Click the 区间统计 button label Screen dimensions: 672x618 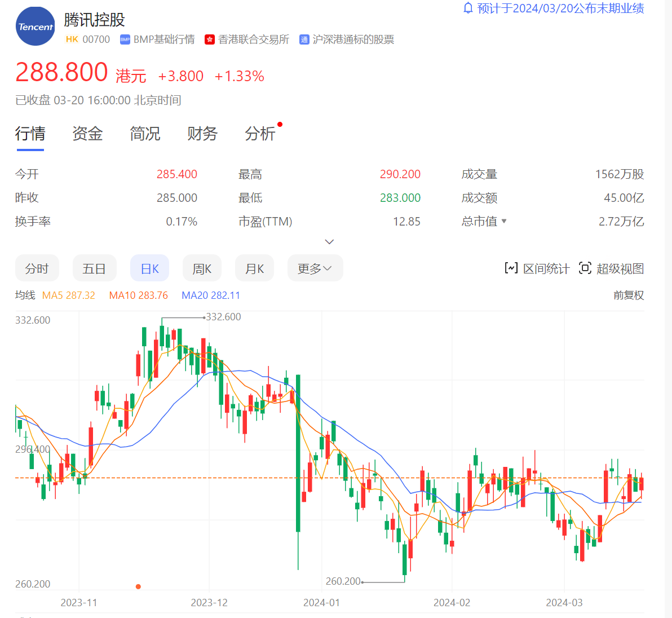(546, 269)
